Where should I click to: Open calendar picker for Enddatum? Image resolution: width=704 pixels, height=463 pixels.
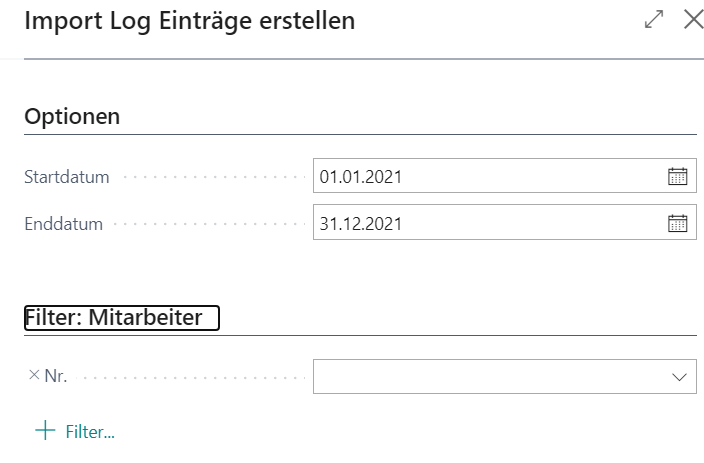[678, 223]
